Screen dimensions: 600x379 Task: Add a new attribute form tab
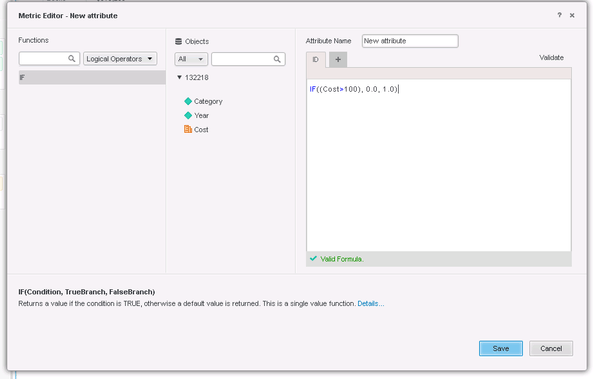pos(338,59)
